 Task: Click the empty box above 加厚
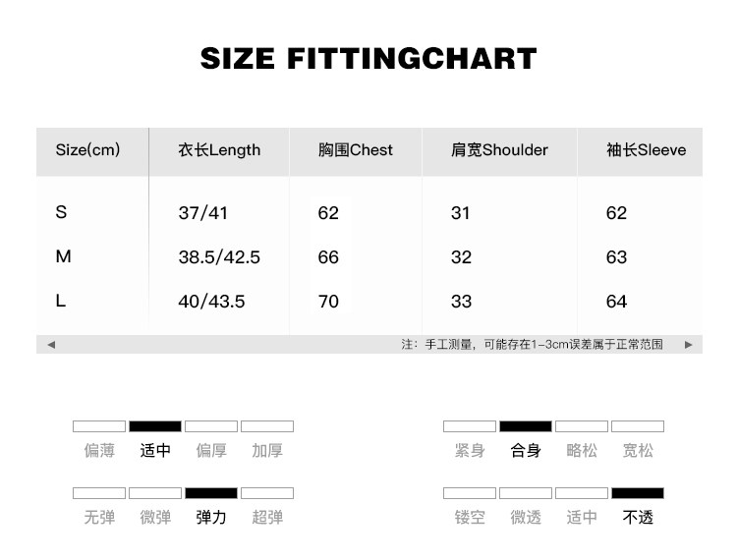[x=267, y=426]
